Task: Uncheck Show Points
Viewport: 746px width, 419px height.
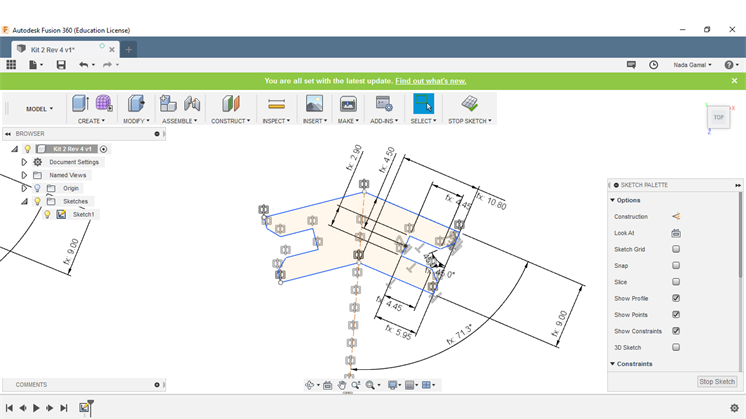Action: click(676, 314)
